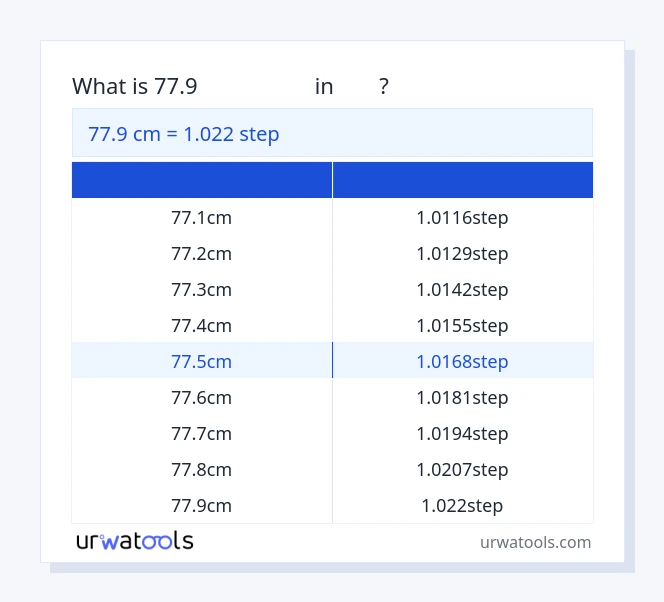
Task: Click the 77.9 cm = 1.022 step result
Action: [x=184, y=134]
